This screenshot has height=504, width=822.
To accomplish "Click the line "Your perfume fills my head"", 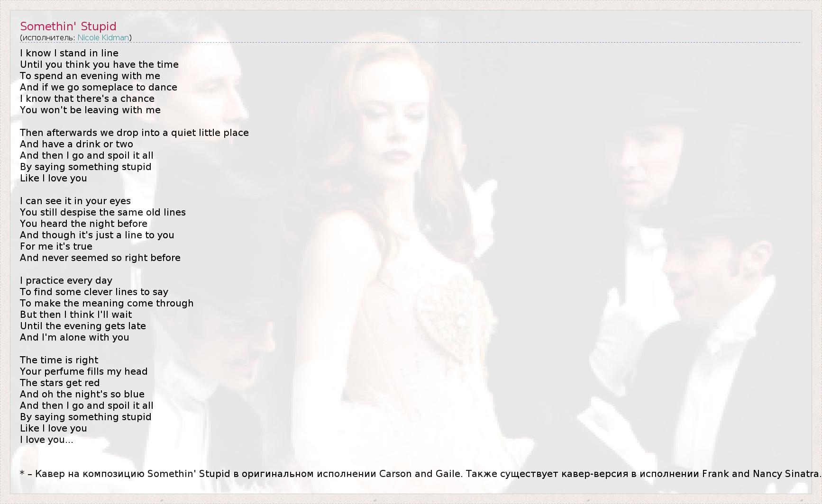I will (83, 371).
